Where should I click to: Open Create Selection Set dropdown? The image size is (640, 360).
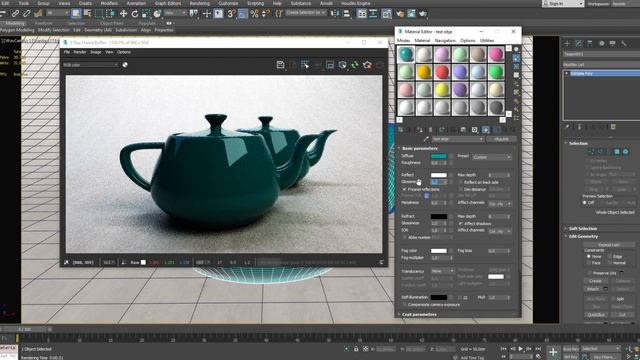(x=305, y=13)
